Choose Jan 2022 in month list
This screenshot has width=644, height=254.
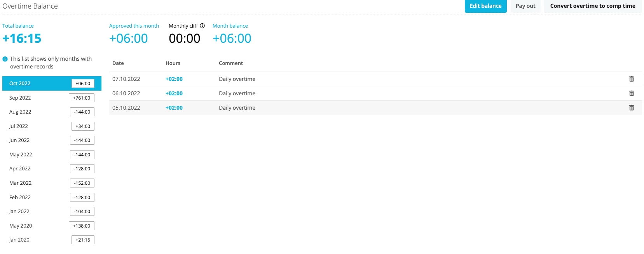pos(52,211)
